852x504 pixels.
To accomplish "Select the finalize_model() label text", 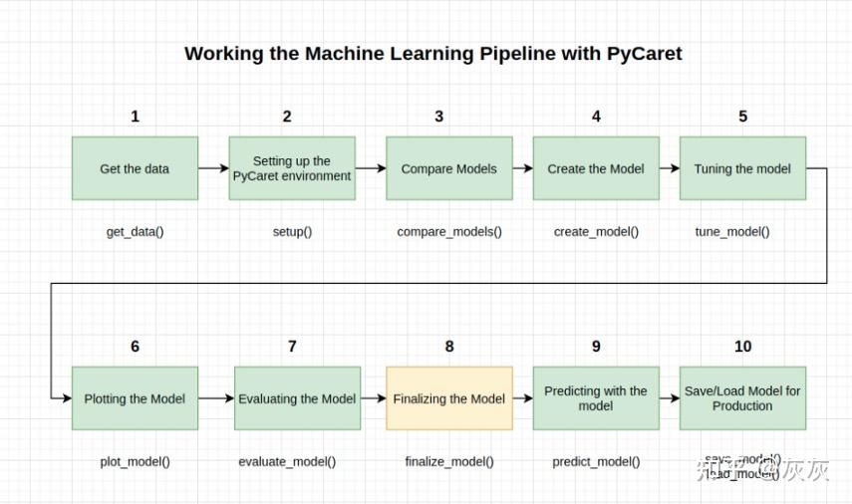I will pos(449,462).
